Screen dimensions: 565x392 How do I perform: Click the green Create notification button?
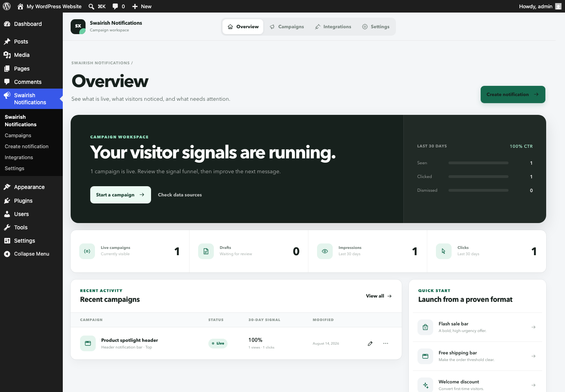coord(513,94)
